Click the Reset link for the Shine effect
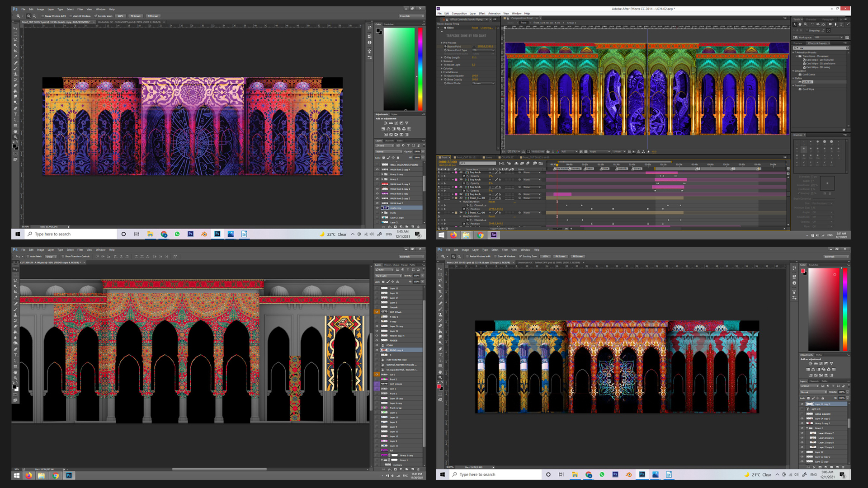 pos(475,28)
